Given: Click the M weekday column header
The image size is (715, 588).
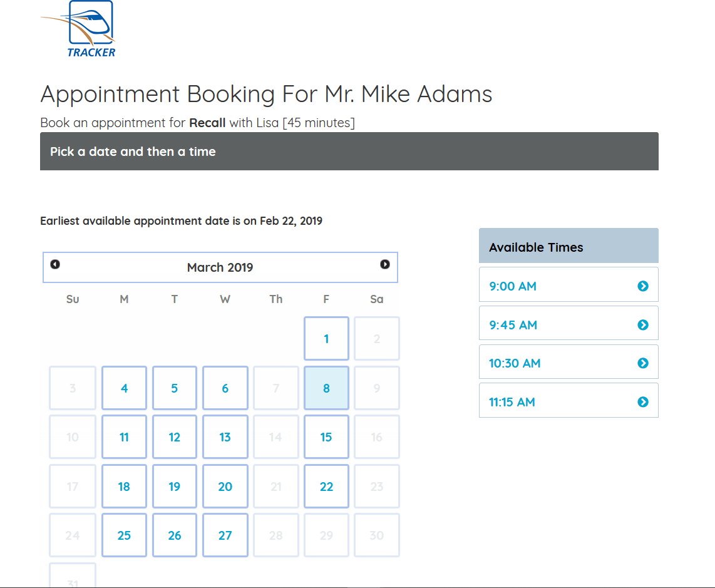Looking at the screenshot, I should pos(124,299).
